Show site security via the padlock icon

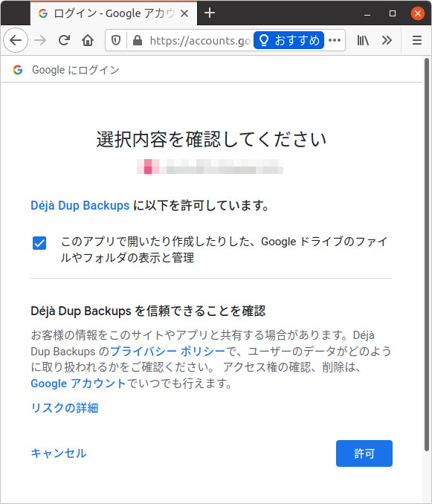tap(138, 40)
